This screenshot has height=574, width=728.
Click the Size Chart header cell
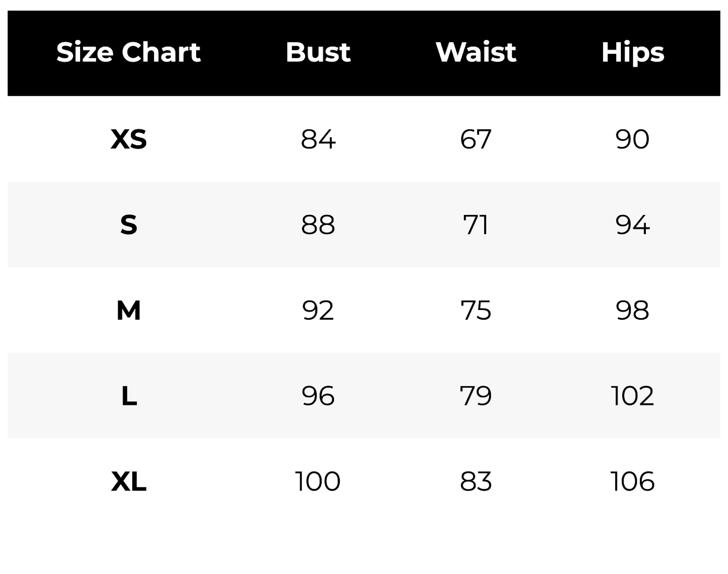pyautogui.click(x=128, y=53)
